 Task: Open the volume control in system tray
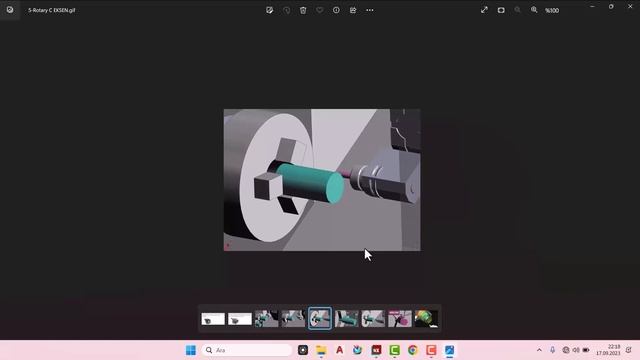[576, 350]
